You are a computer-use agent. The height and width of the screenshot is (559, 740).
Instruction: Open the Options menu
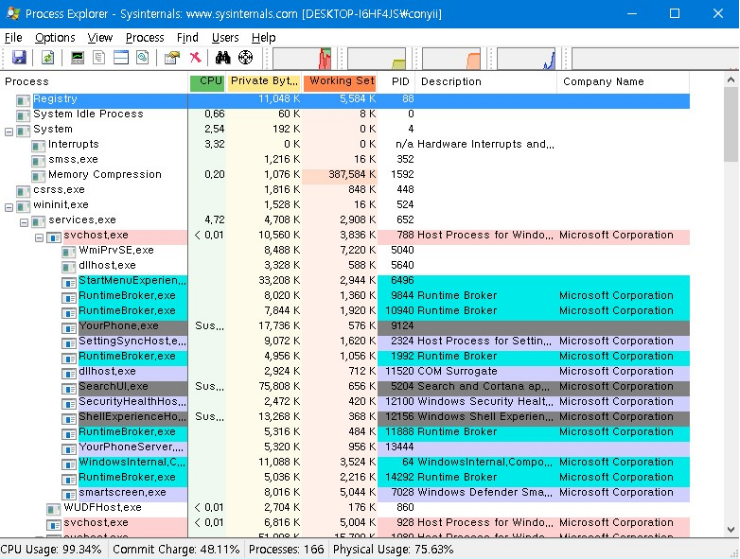click(x=55, y=38)
